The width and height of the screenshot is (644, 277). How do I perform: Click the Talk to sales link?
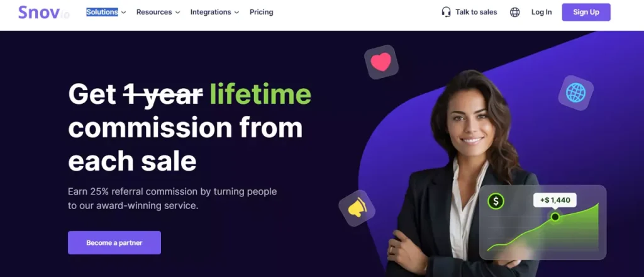coord(476,12)
